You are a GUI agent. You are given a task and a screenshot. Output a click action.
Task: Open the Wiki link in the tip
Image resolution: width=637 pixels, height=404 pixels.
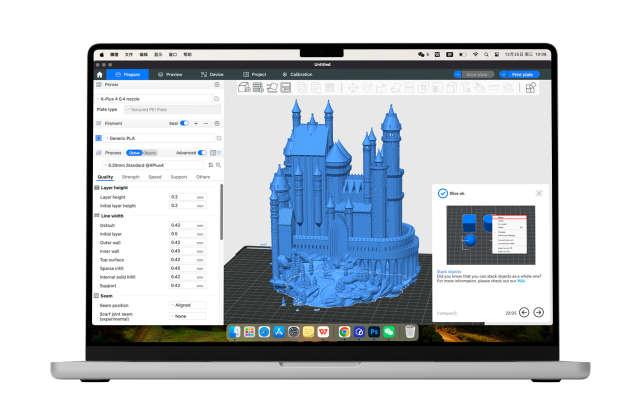pos(520,281)
